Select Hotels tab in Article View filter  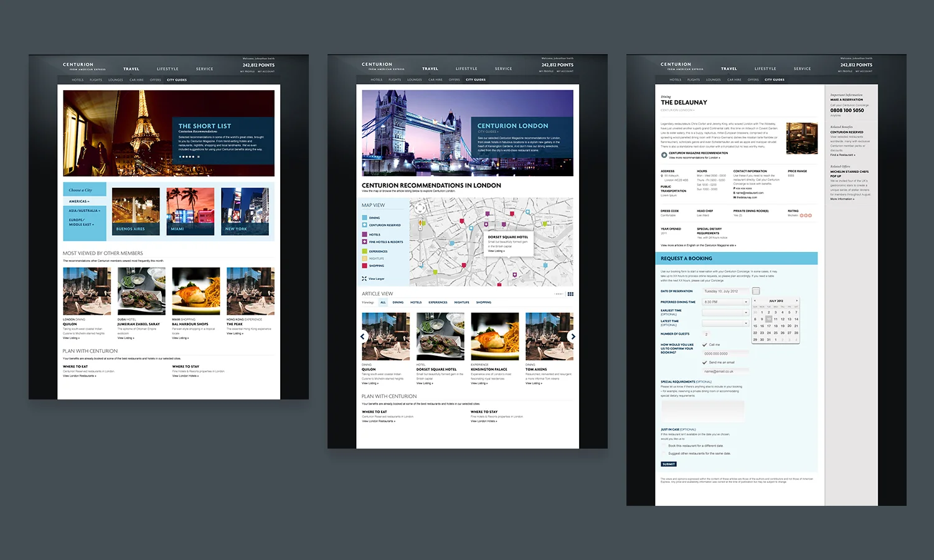point(416,302)
